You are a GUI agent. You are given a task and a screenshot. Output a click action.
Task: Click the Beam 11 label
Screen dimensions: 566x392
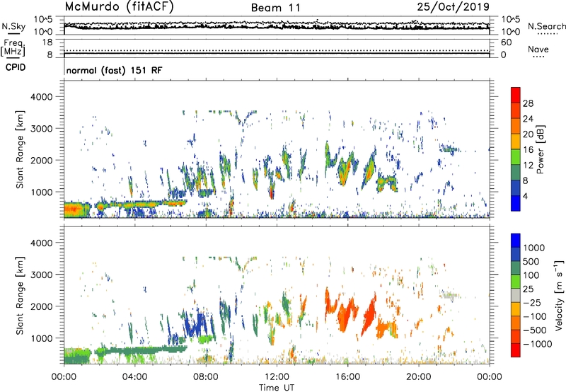(276, 8)
